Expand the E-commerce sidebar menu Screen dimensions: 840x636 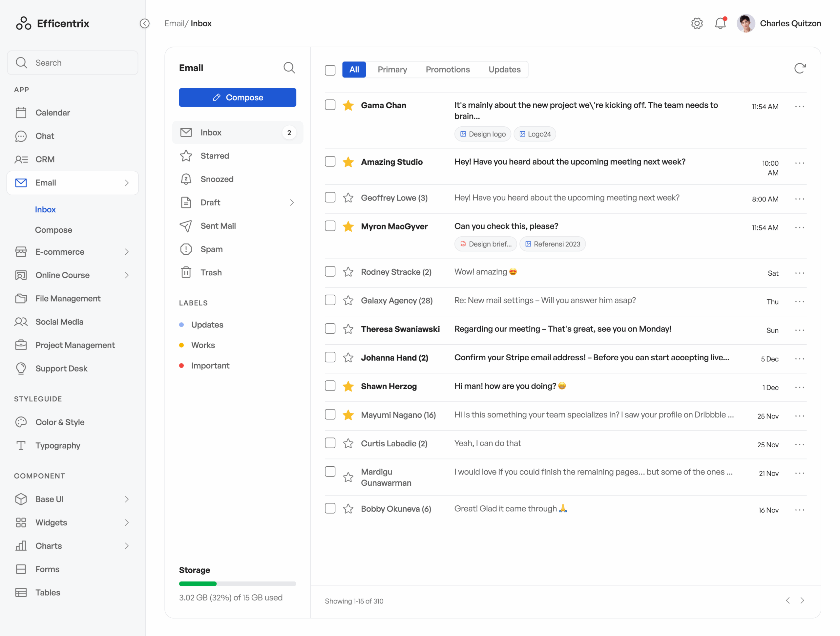point(127,252)
